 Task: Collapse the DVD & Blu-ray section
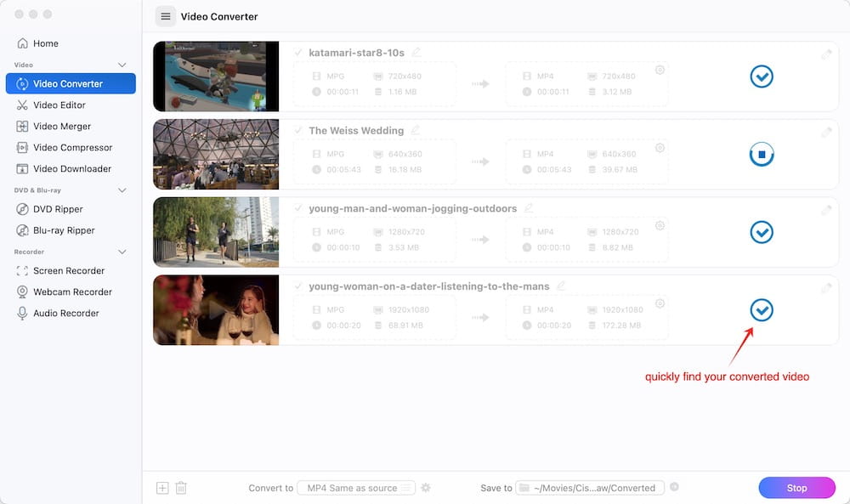coord(122,190)
